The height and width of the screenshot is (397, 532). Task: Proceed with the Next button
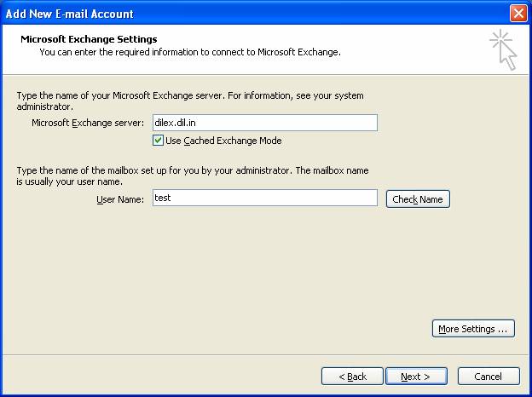(x=415, y=377)
